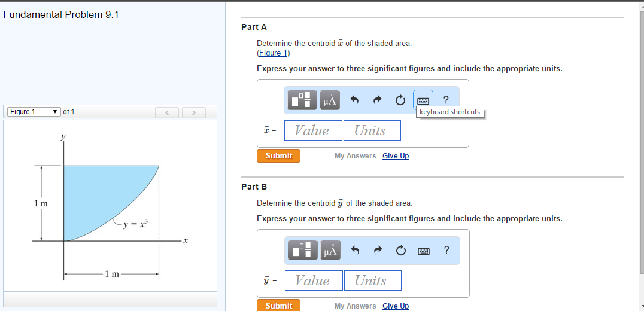This screenshot has width=644, height=311.
Task: Give Up on Part A
Action: point(396,156)
